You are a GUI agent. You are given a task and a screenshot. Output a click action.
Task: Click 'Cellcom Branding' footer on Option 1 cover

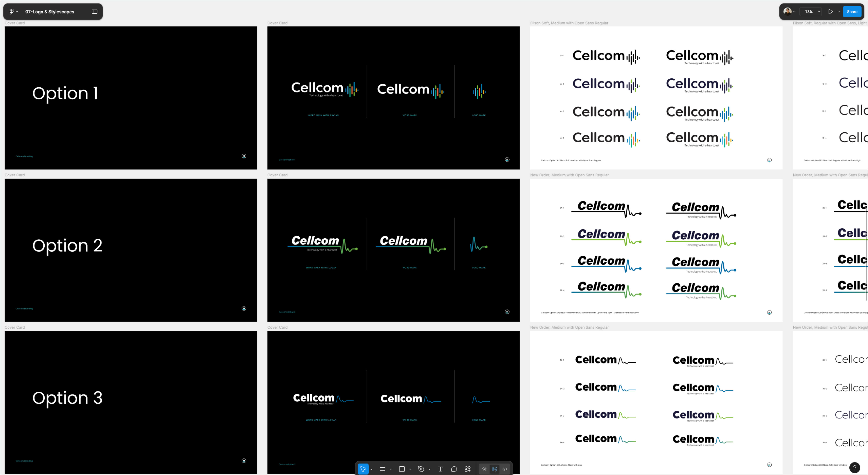coord(24,156)
